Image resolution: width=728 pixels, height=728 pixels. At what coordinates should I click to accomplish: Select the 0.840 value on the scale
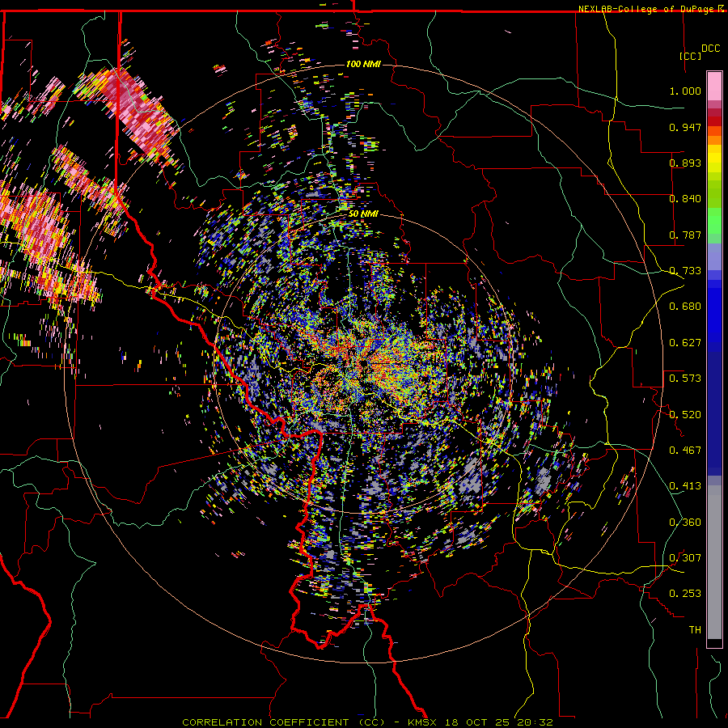tap(685, 199)
